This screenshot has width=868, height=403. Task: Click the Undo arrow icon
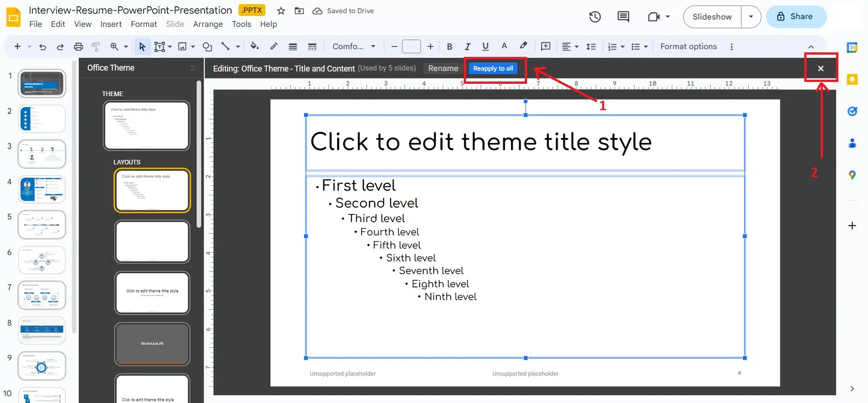coord(42,46)
